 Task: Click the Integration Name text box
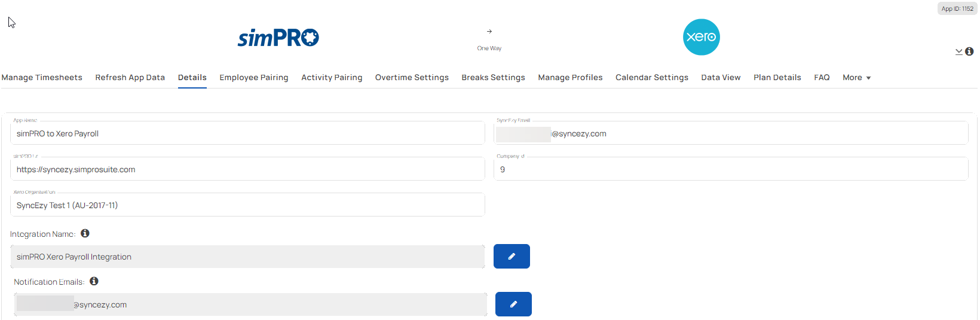click(247, 257)
